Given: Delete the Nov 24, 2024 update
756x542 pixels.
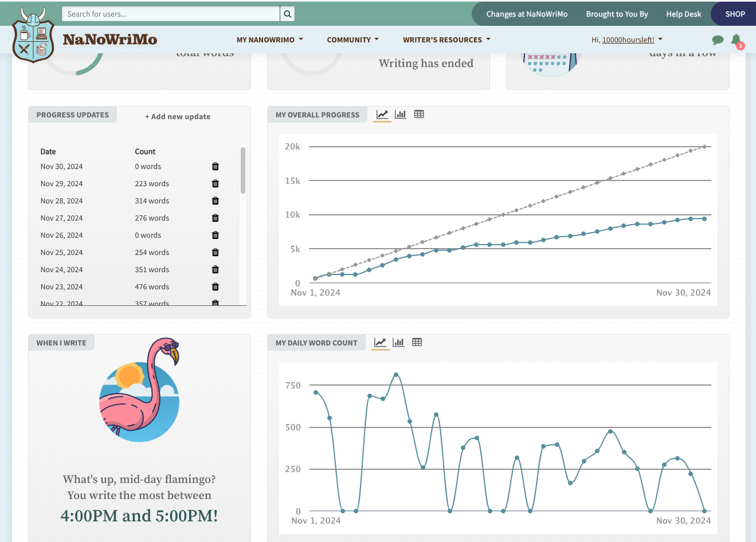Looking at the screenshot, I should (216, 269).
